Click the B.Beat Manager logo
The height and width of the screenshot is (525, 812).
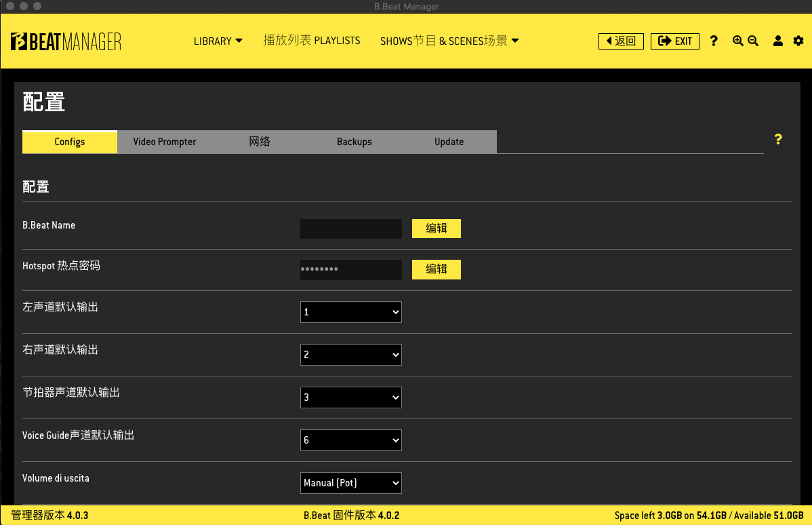pyautogui.click(x=66, y=41)
